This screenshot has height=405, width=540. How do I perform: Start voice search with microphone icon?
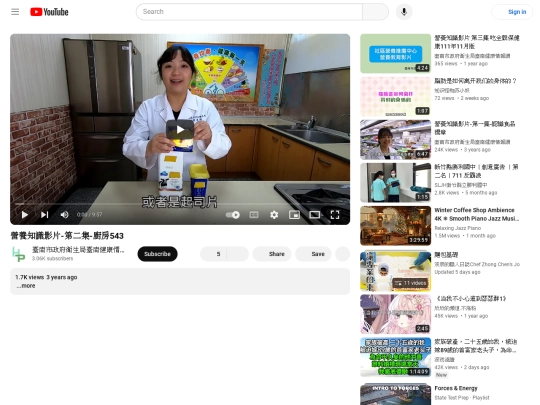point(404,12)
